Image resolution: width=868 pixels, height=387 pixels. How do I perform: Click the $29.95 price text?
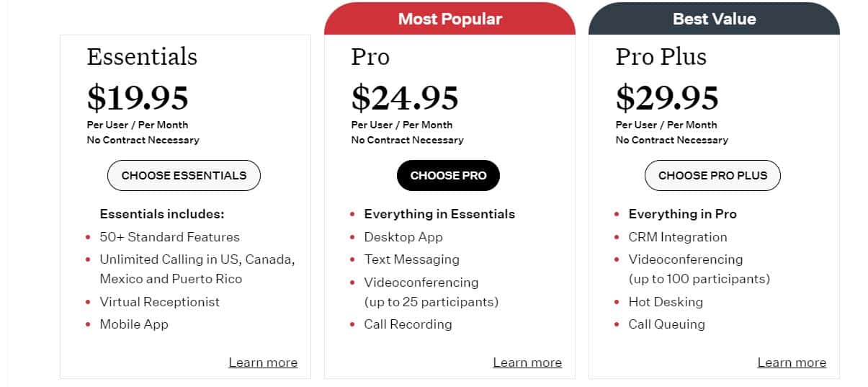[x=667, y=97]
